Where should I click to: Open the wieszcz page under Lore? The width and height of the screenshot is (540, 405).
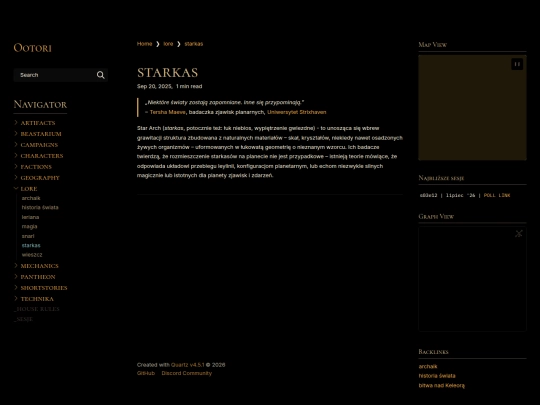point(32,255)
